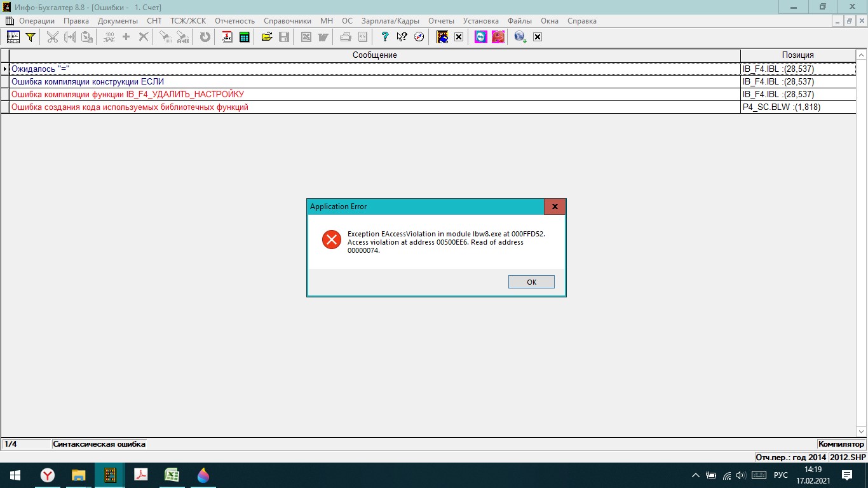Close the Application Error dialog with X

tap(555, 207)
